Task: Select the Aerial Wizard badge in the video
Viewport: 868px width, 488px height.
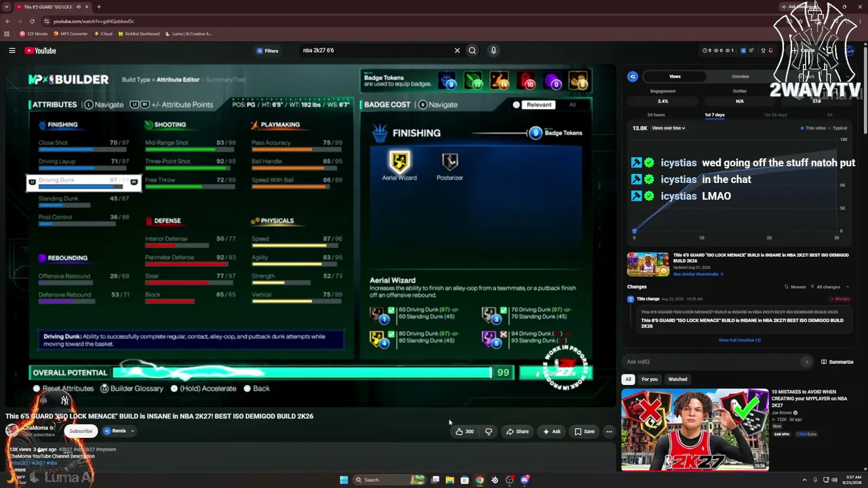Action: (x=399, y=166)
